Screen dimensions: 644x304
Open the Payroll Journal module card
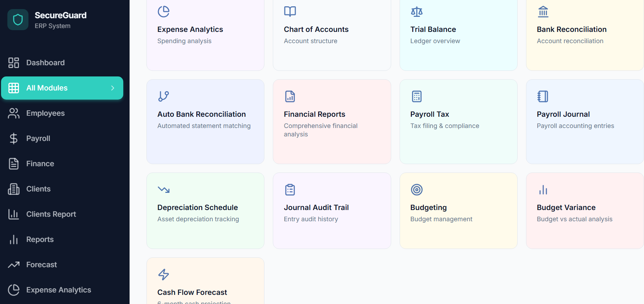click(585, 122)
